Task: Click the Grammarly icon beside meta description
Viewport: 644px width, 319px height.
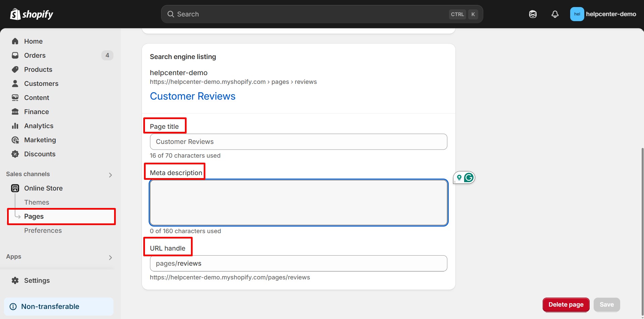Action: pyautogui.click(x=468, y=177)
